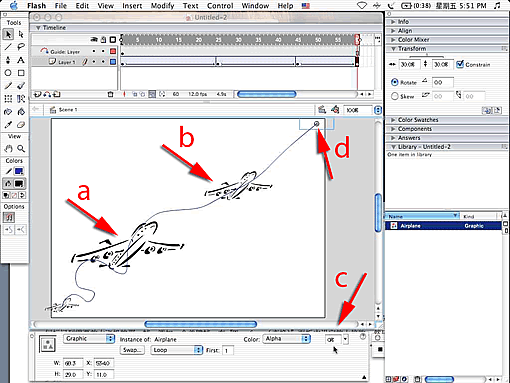Screen dimensions: 510x383
Task: Select the Rotate radio button
Action: pos(395,82)
